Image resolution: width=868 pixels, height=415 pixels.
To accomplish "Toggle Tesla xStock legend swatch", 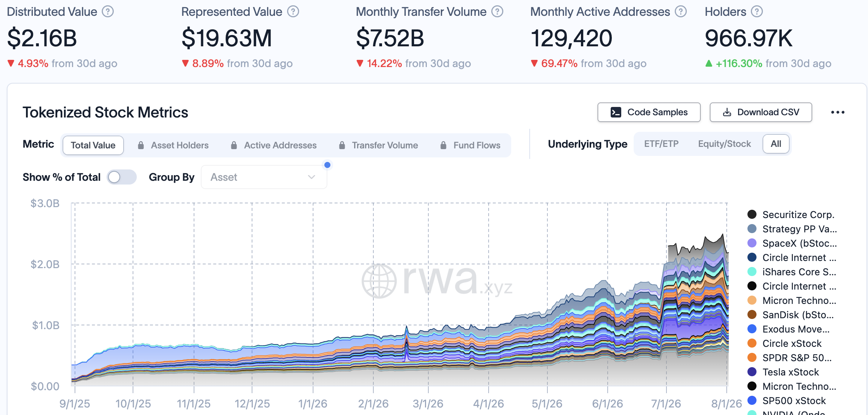I will click(x=752, y=372).
